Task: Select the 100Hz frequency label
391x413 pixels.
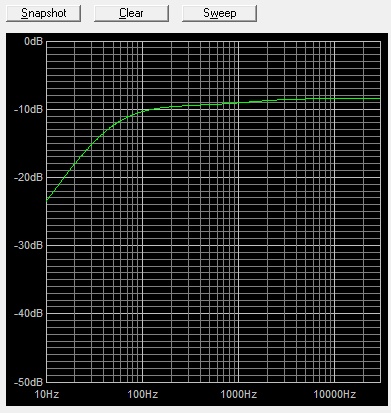Action: (143, 395)
